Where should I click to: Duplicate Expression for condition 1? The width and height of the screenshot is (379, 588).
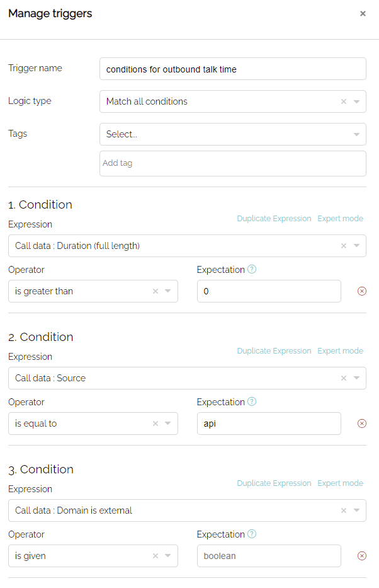(274, 219)
